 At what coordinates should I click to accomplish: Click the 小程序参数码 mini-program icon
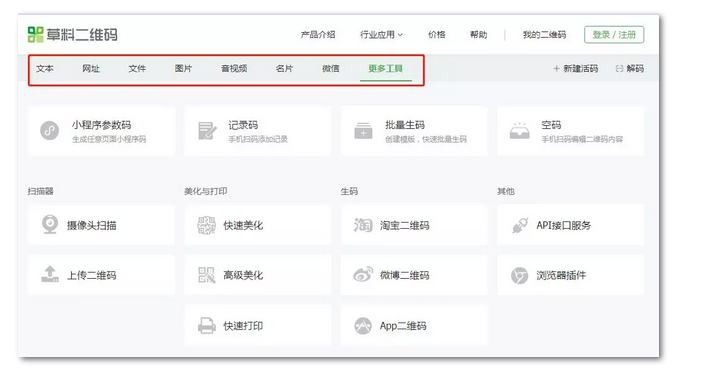click(x=50, y=131)
